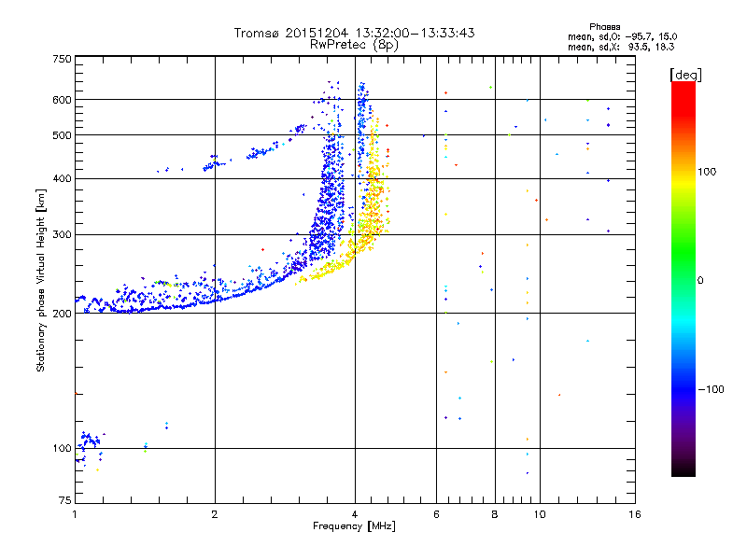The image size is (747, 560).
Task: Click the '8' frequency tick label
Action: 495,514
